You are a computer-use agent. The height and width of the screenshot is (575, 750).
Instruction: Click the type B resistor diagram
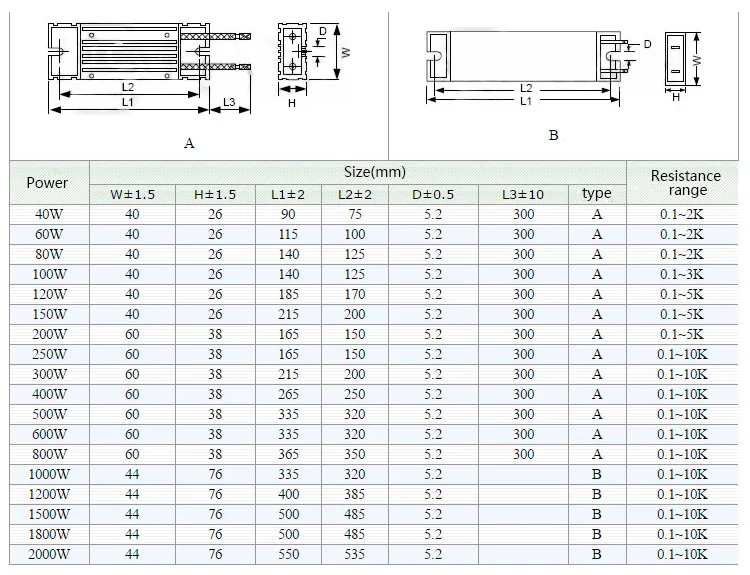564,66
